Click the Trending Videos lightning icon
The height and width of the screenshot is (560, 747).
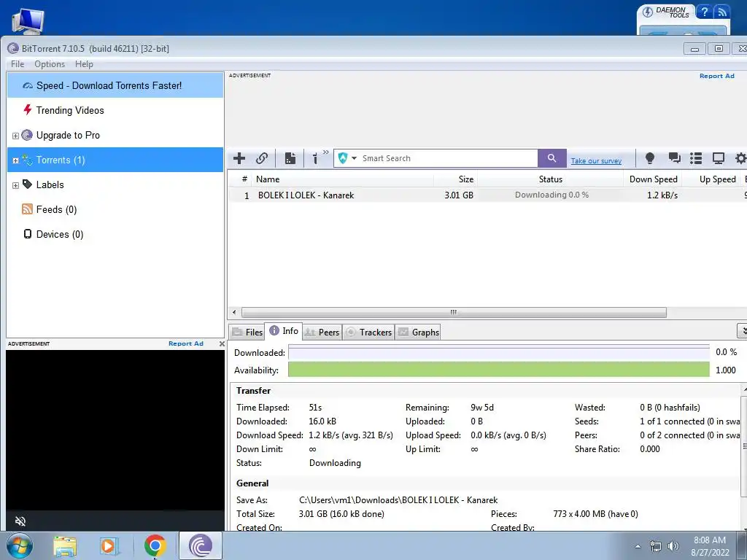pyautogui.click(x=28, y=110)
